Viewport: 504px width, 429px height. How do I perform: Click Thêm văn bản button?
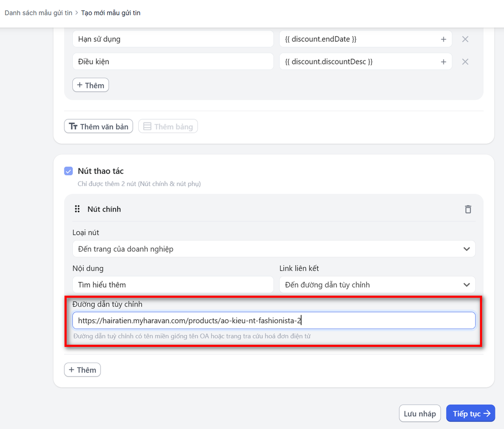tap(98, 126)
